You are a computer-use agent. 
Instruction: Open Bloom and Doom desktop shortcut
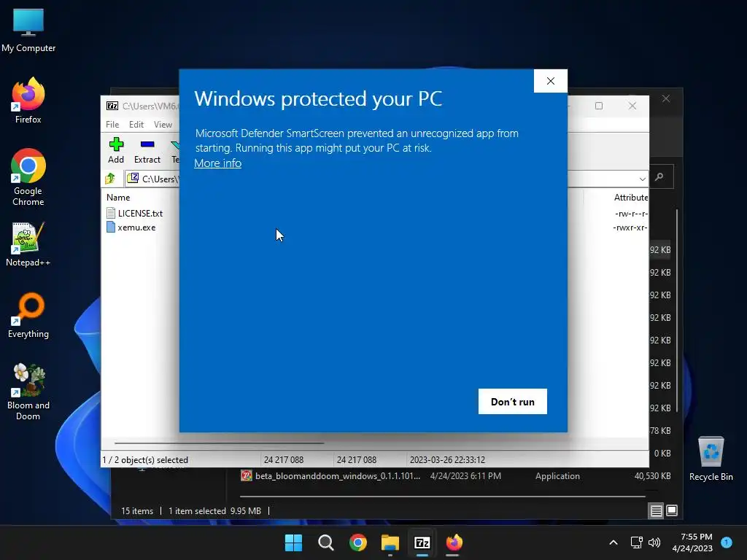pos(28,392)
